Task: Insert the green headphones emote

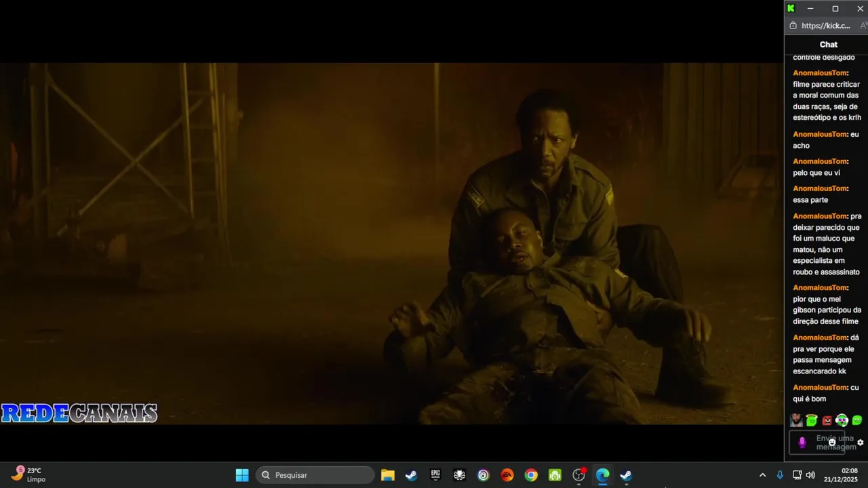Action: (842, 420)
